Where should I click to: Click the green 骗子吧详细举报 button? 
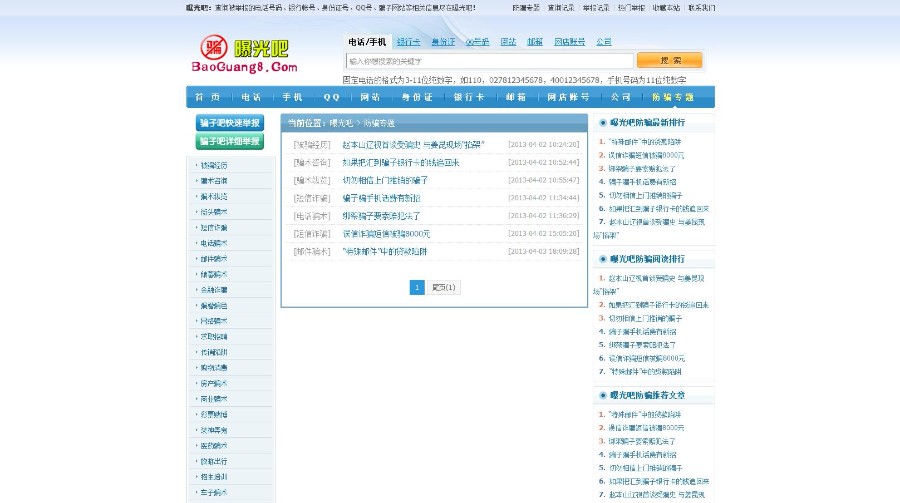[x=229, y=141]
